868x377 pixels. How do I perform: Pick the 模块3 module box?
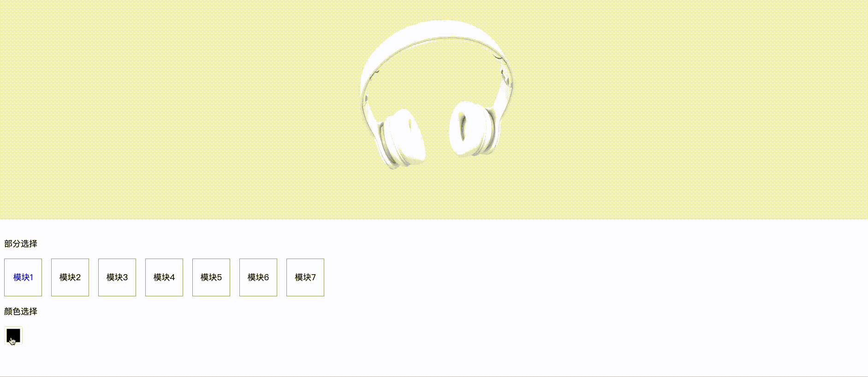[x=117, y=277]
